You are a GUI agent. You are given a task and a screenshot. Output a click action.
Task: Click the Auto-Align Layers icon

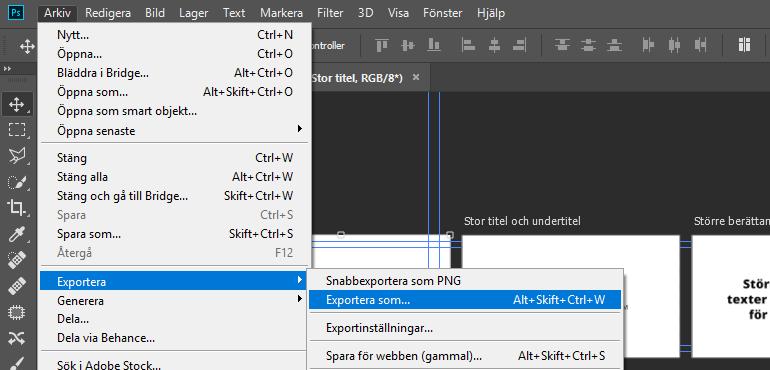click(x=744, y=45)
